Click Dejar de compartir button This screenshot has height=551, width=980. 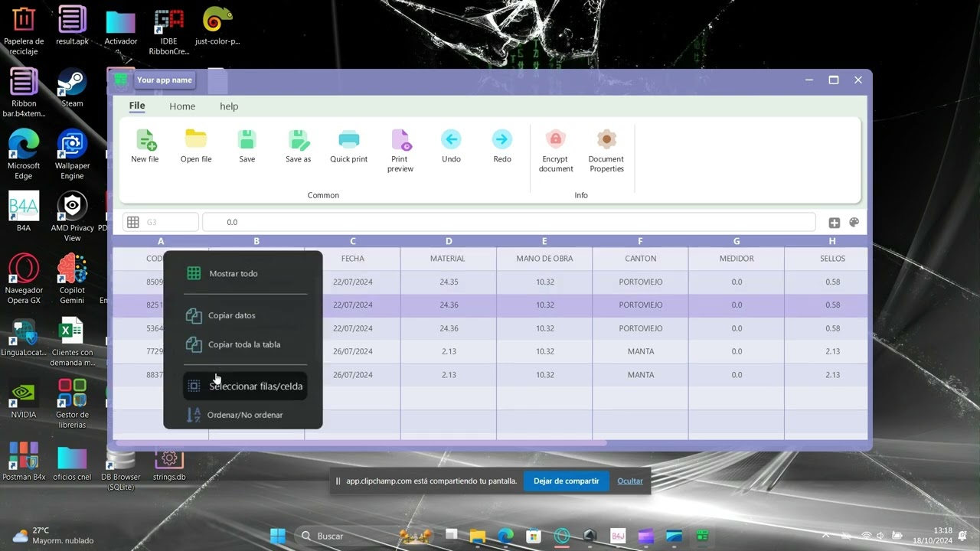(x=567, y=481)
